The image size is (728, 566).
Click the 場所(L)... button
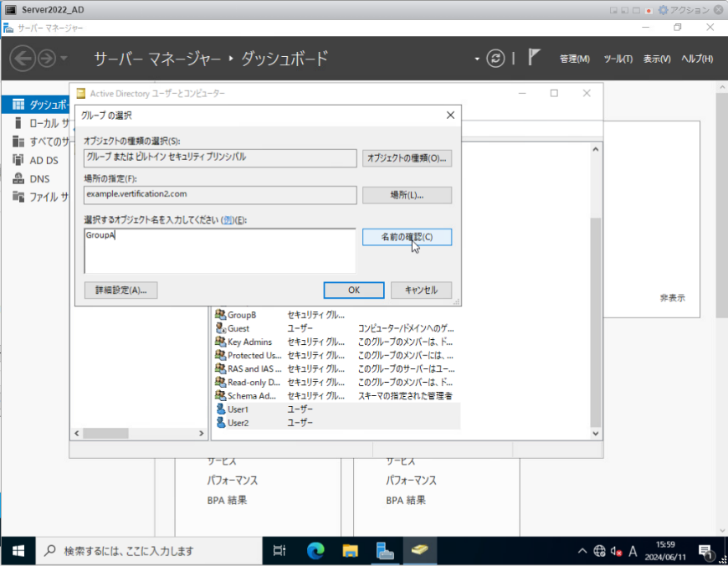tap(407, 195)
